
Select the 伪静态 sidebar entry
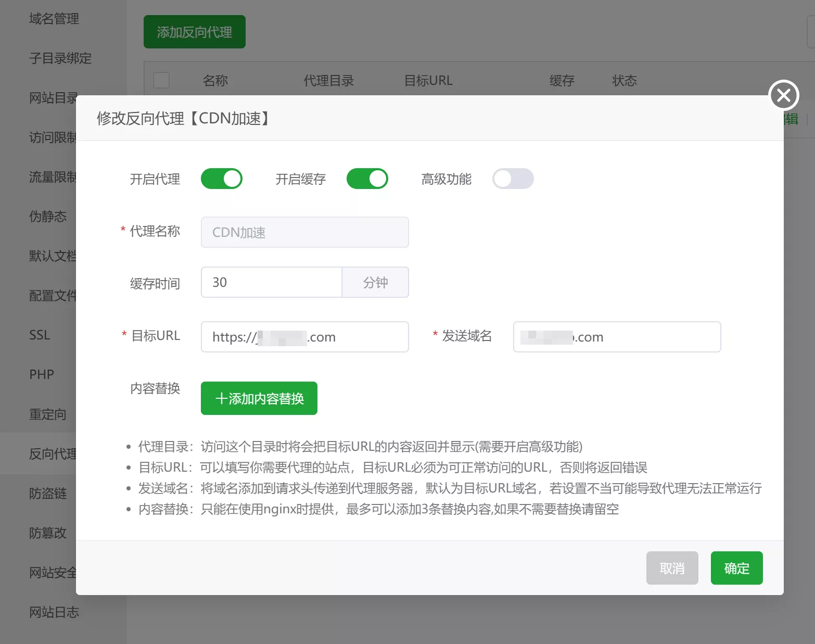point(47,217)
